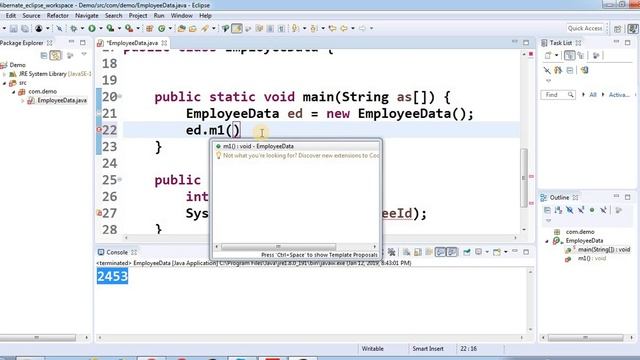The width and height of the screenshot is (640, 360).
Task: Open Back history dropdown arrow
Action: (x=353, y=29)
